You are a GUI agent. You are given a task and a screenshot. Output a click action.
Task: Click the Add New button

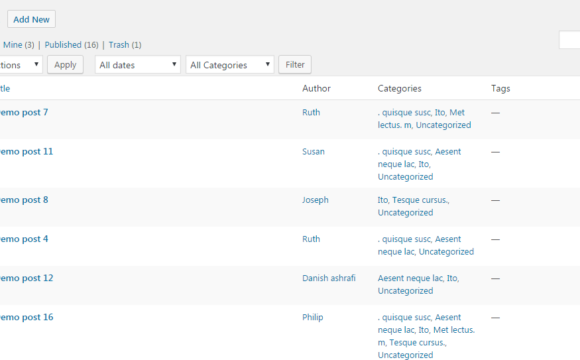click(x=31, y=19)
